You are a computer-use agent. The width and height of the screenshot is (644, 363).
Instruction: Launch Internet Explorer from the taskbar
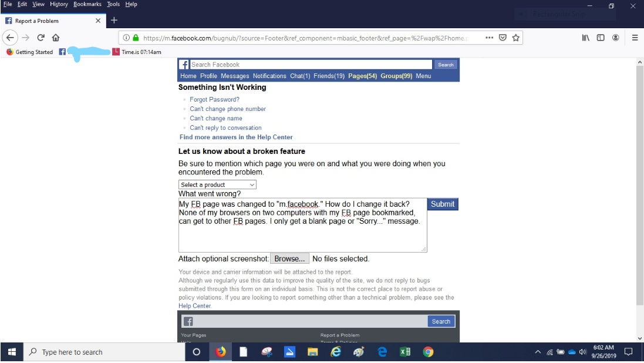[x=336, y=352]
